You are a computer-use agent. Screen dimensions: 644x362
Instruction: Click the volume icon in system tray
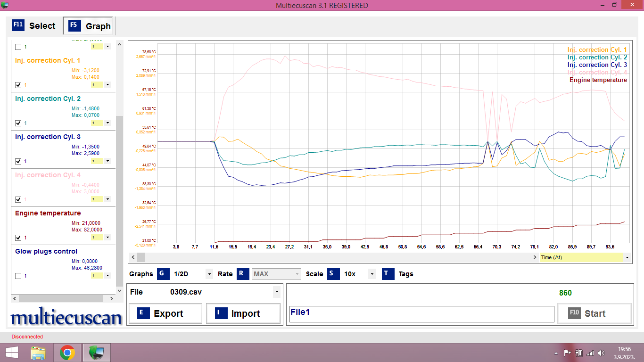pyautogui.click(x=601, y=353)
